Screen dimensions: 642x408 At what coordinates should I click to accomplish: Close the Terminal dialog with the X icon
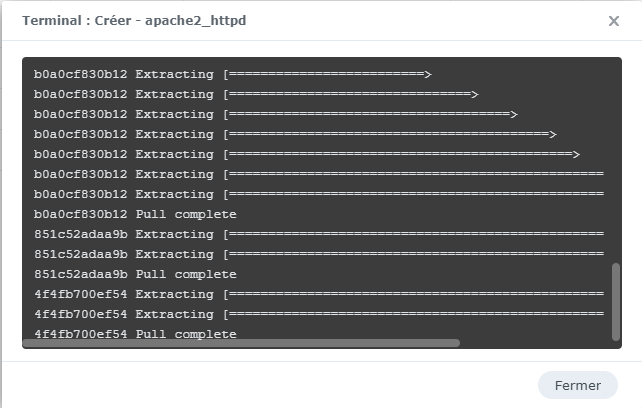coord(614,21)
